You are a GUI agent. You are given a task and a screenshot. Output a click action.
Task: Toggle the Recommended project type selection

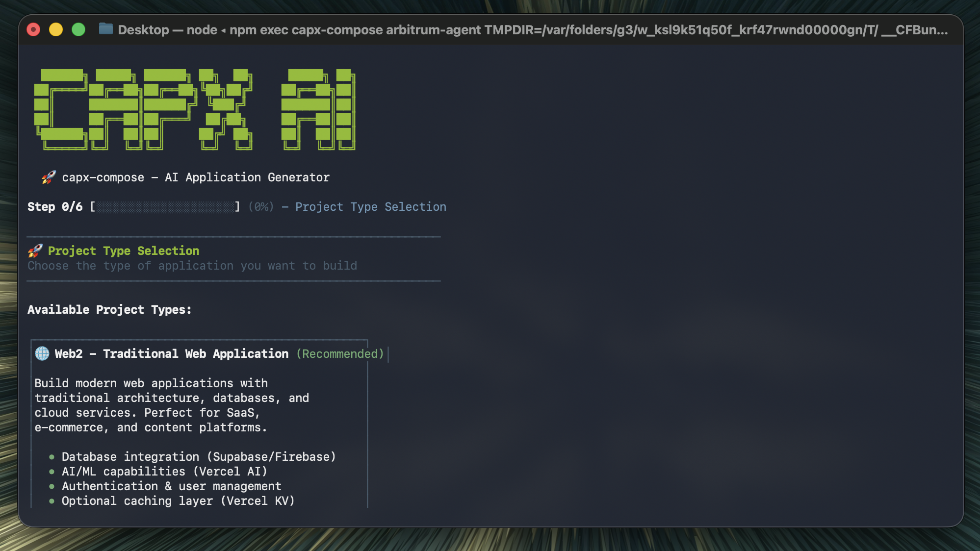coord(340,353)
